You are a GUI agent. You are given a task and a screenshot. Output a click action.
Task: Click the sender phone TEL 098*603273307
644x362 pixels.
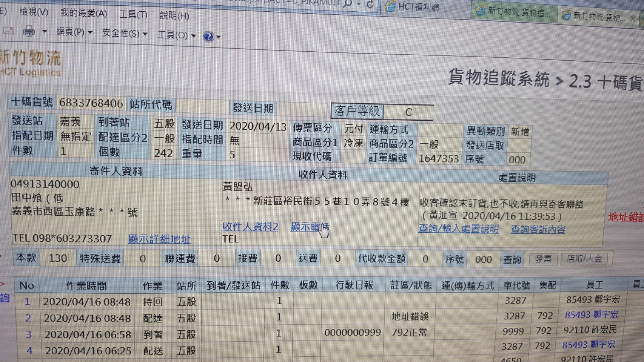coord(62,238)
